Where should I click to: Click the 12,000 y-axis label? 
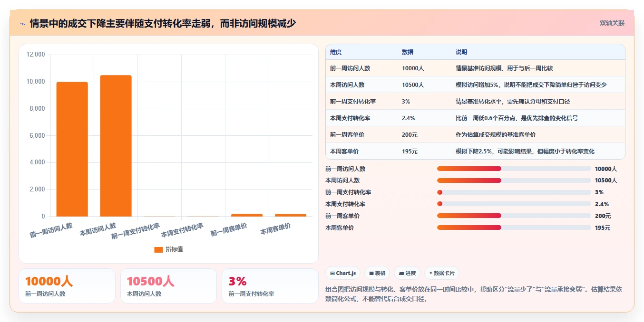(x=35, y=55)
